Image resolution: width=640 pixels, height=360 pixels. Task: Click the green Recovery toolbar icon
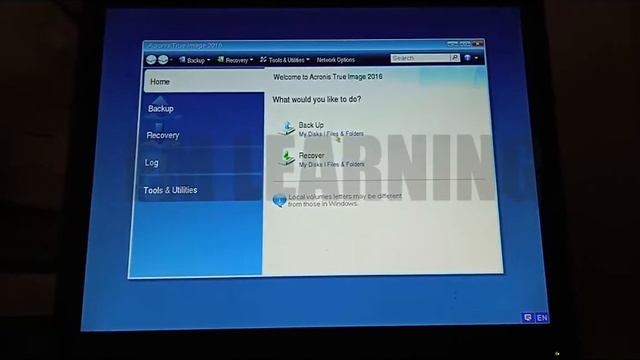(x=220, y=60)
